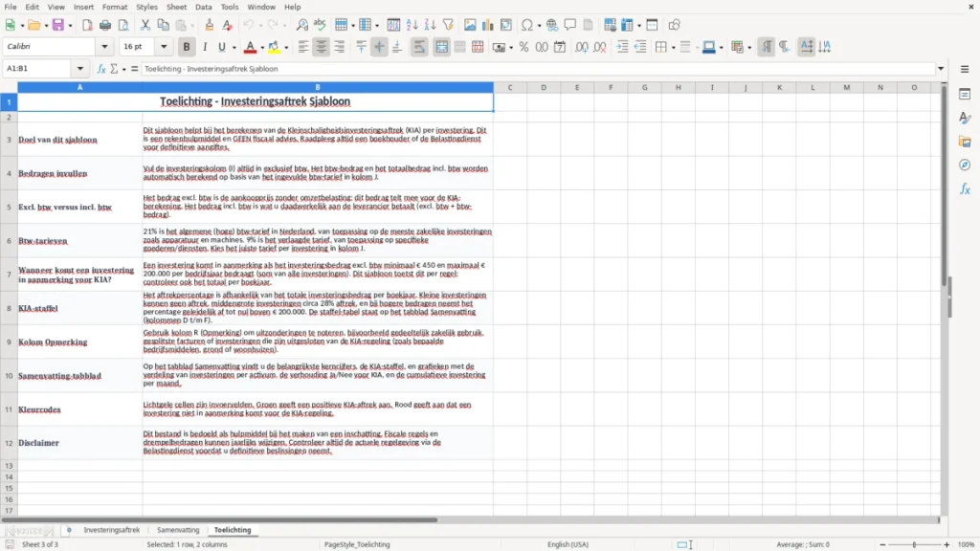Toggle Align Left
980x551 pixels.
(303, 47)
